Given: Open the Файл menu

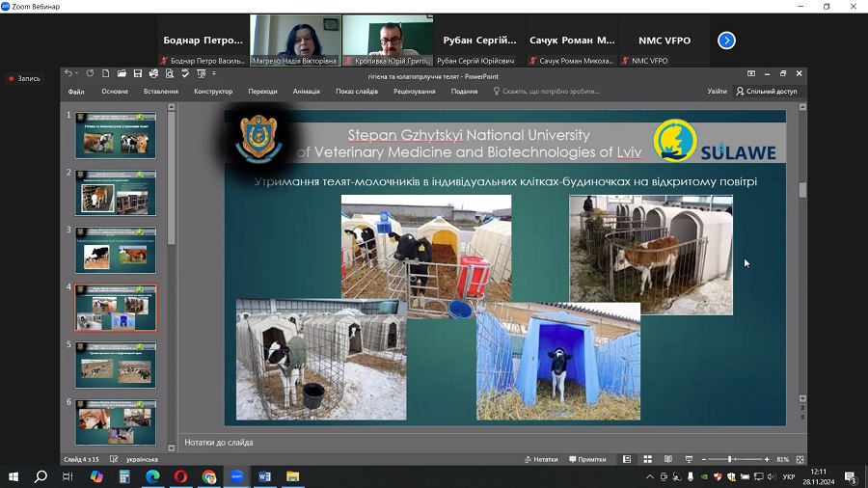Looking at the screenshot, I should click(76, 92).
